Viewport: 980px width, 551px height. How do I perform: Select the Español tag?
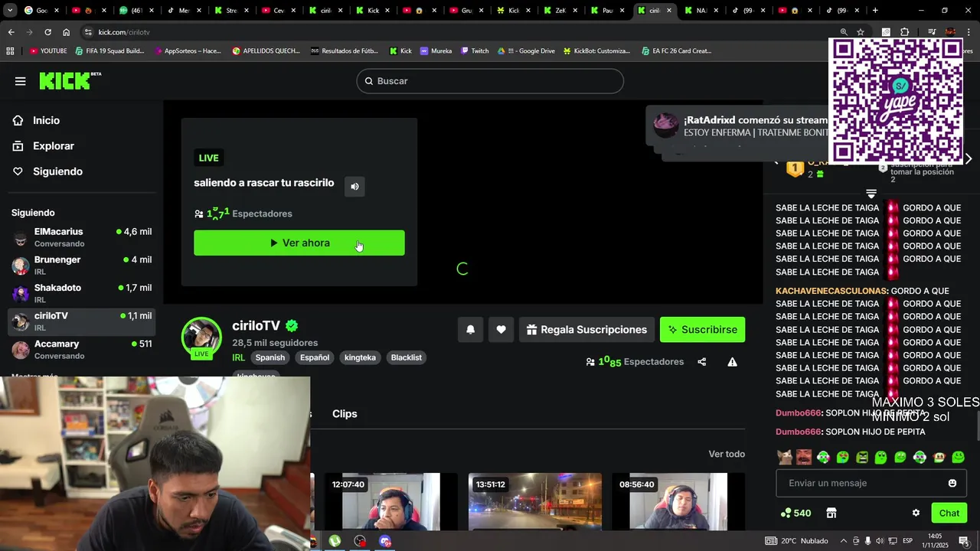coord(315,357)
